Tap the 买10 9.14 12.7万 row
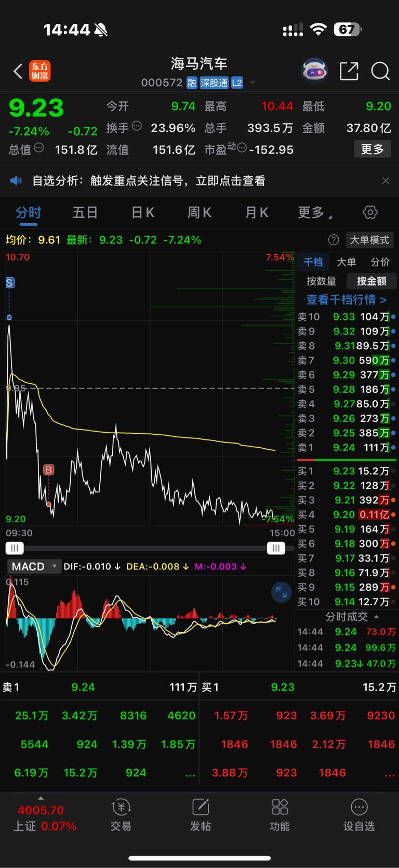 347,602
